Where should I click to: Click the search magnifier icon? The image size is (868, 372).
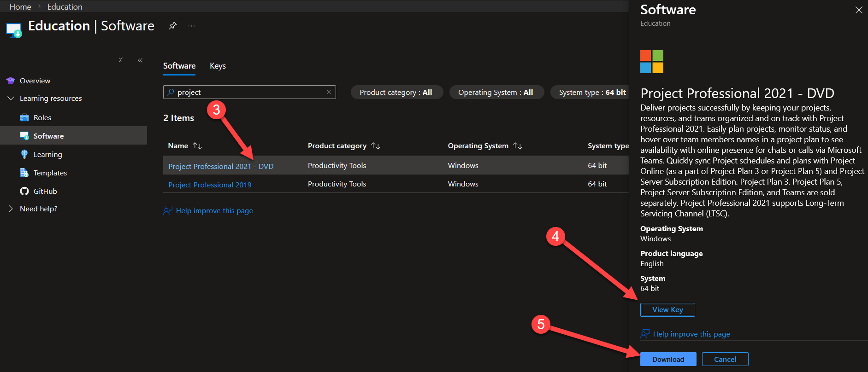[x=171, y=92]
